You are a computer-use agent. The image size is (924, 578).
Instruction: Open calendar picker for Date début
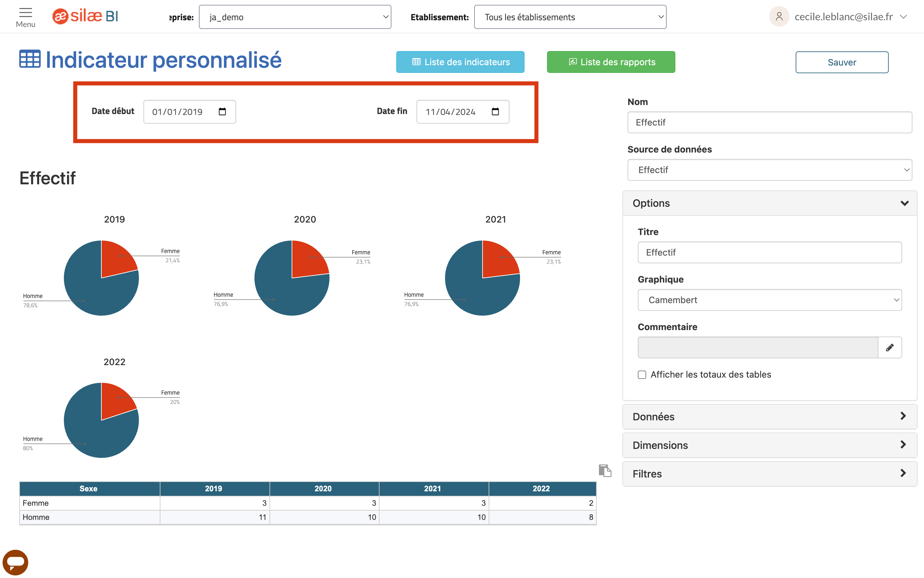222,112
